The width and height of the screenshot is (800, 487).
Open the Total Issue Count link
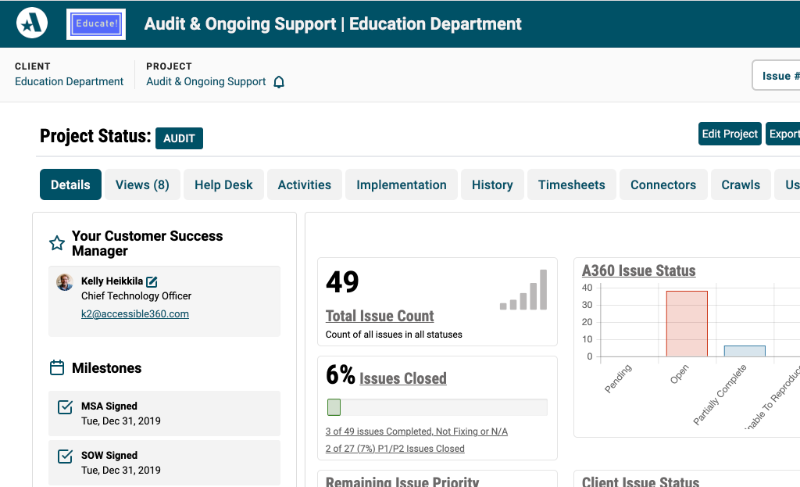point(380,316)
